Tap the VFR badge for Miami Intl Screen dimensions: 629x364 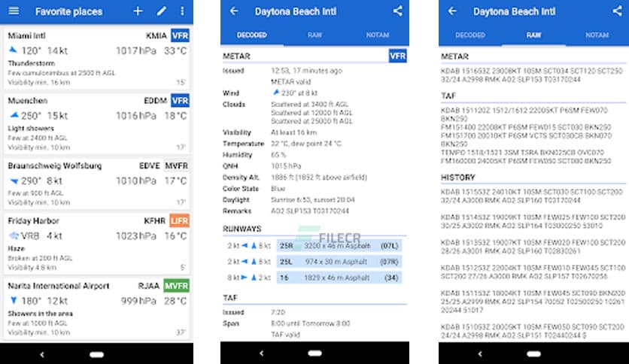(x=180, y=35)
